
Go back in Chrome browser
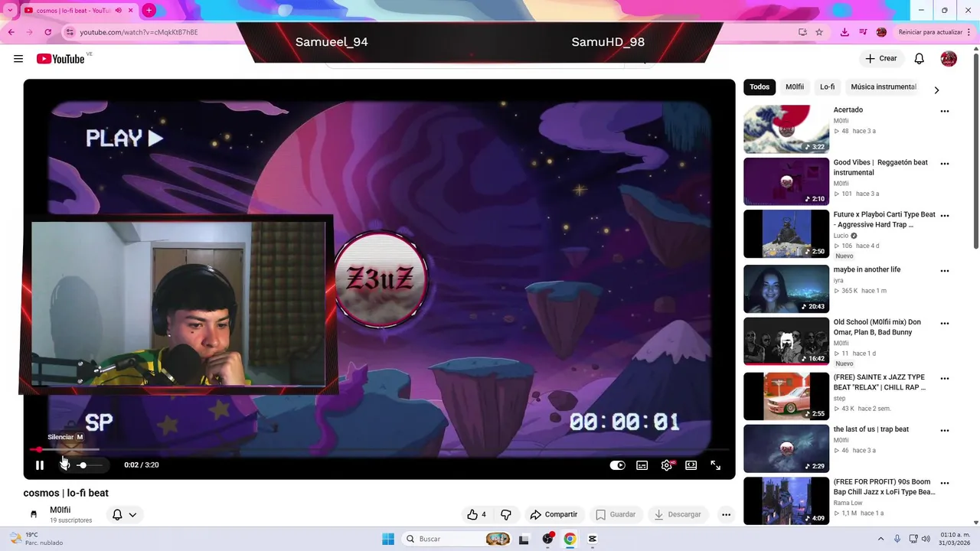(x=11, y=32)
